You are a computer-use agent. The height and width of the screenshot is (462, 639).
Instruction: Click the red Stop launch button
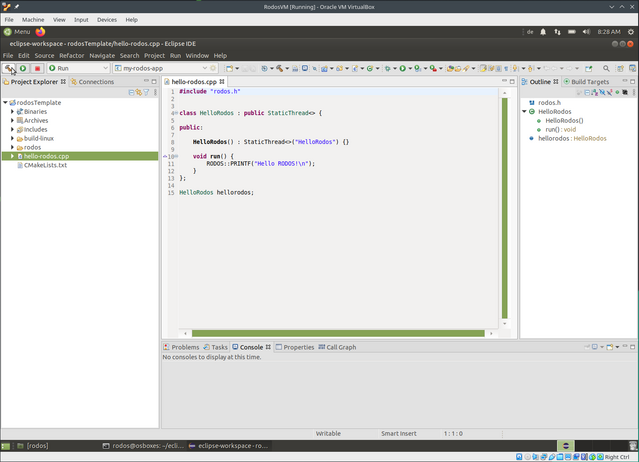pos(37,68)
